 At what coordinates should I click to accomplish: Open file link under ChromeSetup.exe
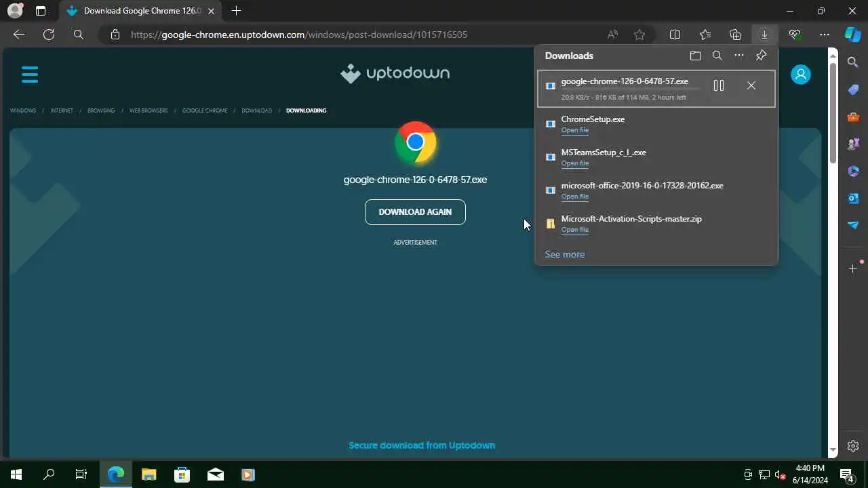(574, 130)
